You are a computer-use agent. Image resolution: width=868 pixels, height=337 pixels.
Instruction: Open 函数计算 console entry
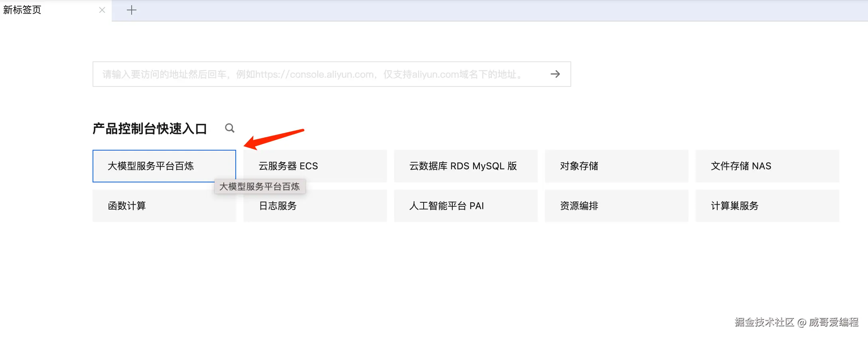coord(164,206)
